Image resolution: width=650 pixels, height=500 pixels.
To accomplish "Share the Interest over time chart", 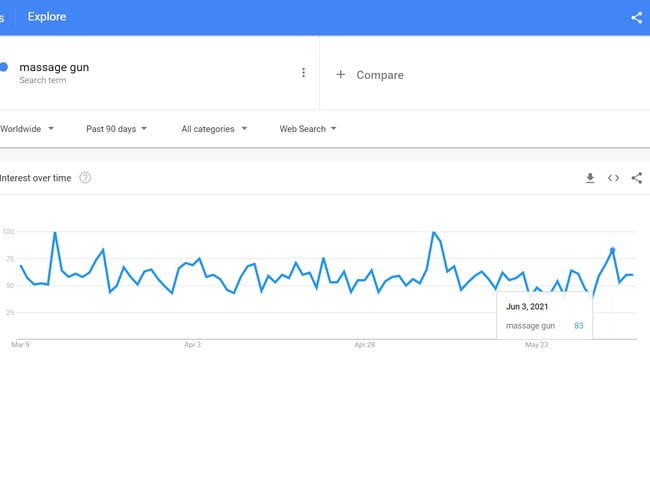I will [637, 178].
